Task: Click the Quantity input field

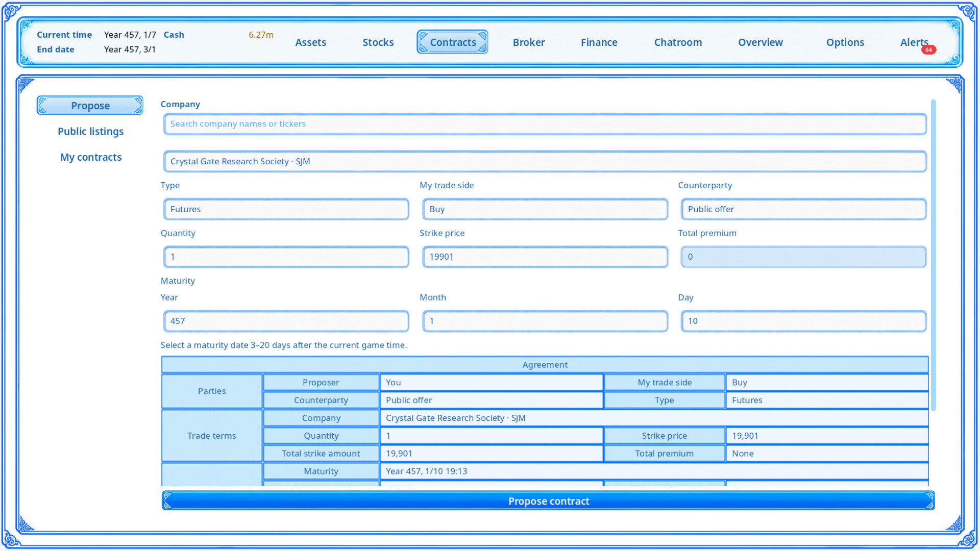Action: click(x=286, y=257)
